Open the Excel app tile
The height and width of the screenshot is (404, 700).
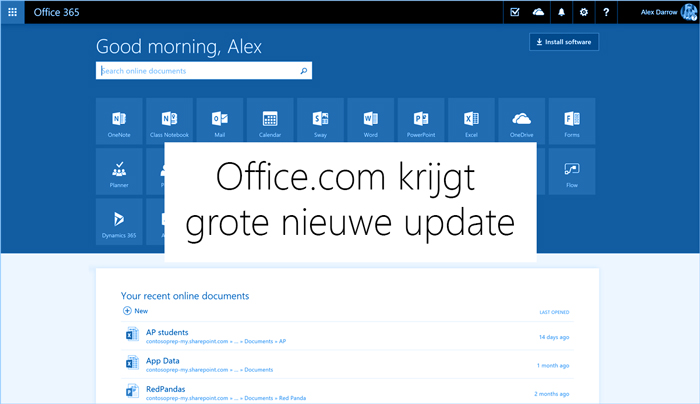(471, 121)
